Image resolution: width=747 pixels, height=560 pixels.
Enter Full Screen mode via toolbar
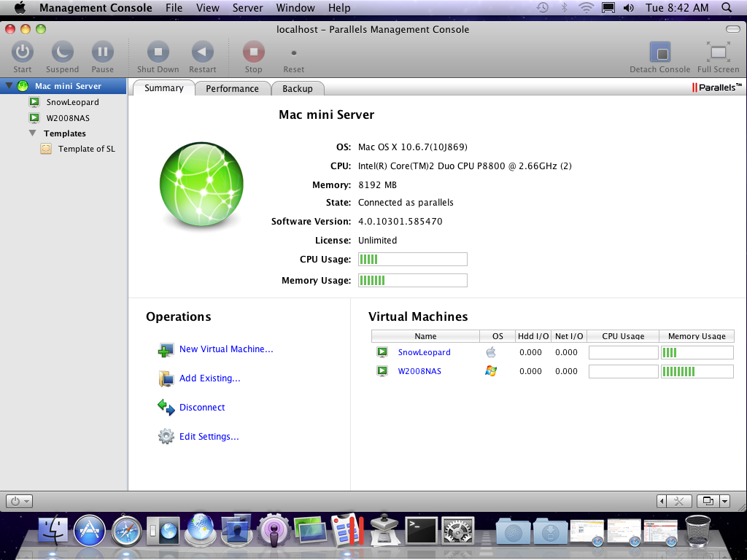point(718,53)
